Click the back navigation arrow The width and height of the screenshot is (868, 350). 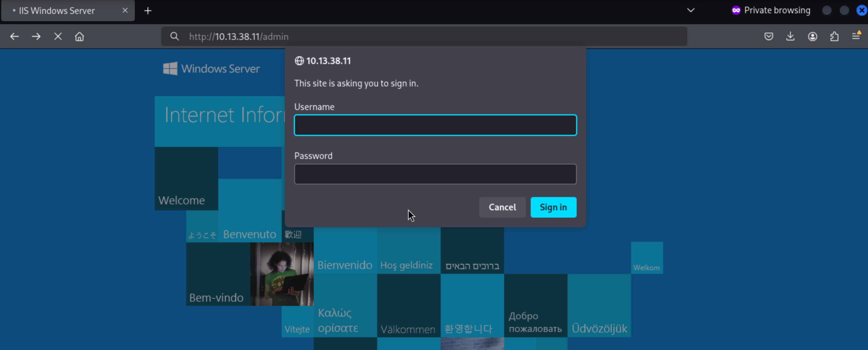[14, 36]
